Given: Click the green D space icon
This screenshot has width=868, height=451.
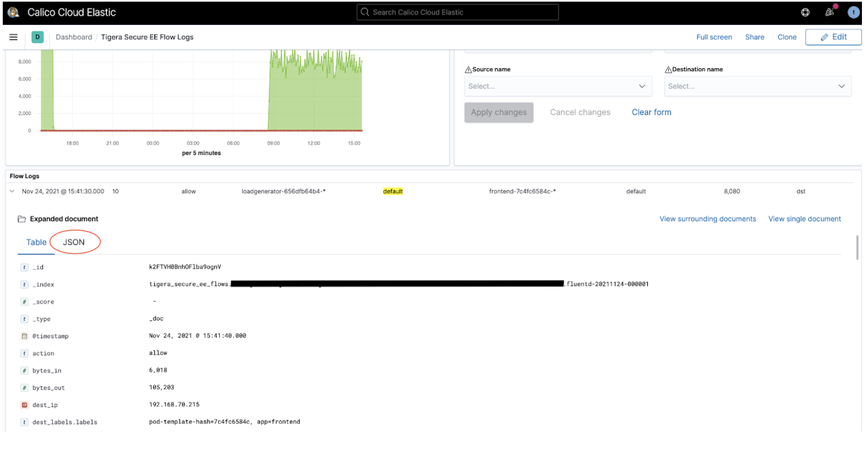Looking at the screenshot, I should [37, 37].
